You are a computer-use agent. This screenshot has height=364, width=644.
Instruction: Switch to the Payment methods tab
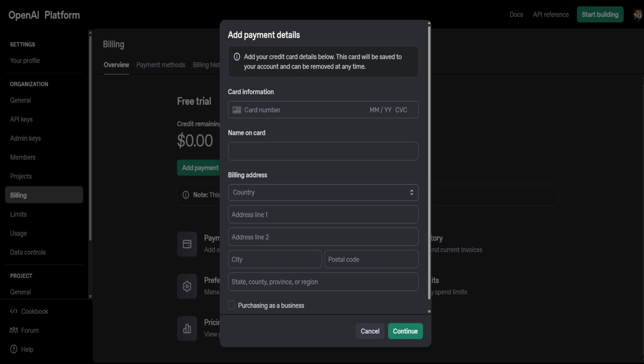coord(160,65)
